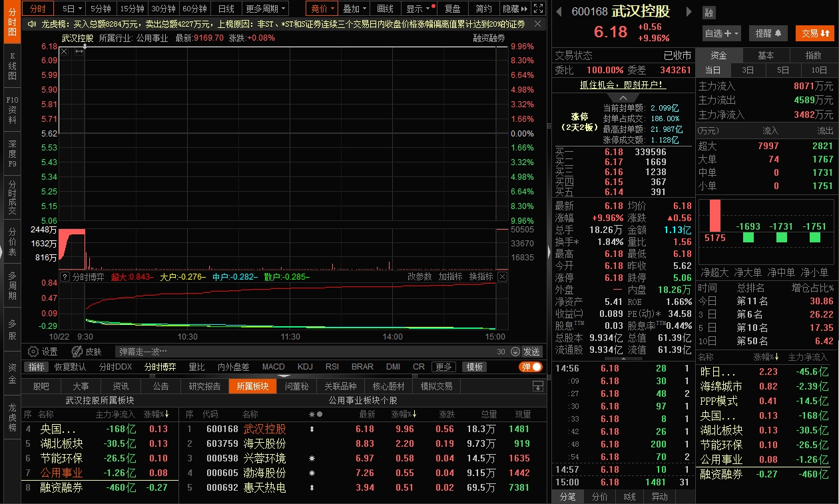Image resolution: width=839 pixels, height=504 pixels.
Task: Click the splitter arrow between chart and quote panel
Action: pyautogui.click(x=549, y=252)
